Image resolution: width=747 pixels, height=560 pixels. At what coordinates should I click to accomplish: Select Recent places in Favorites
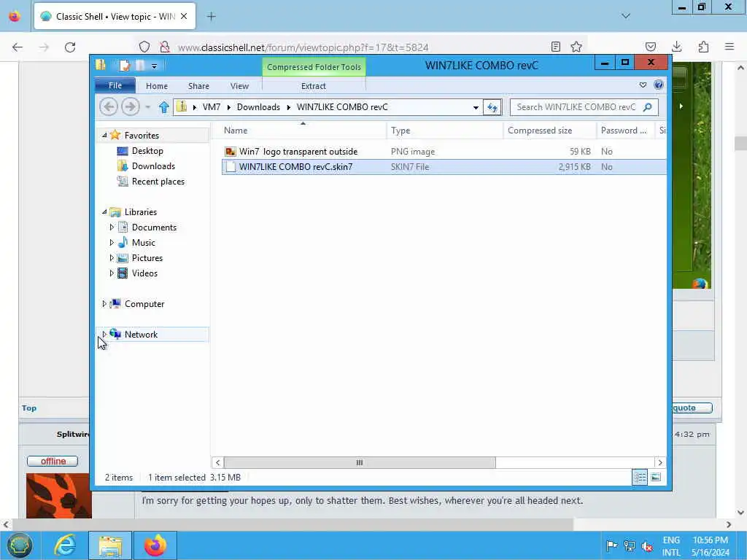point(158,182)
